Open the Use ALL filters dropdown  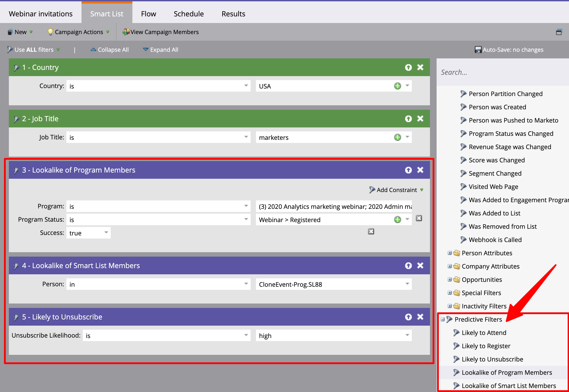[x=34, y=50]
